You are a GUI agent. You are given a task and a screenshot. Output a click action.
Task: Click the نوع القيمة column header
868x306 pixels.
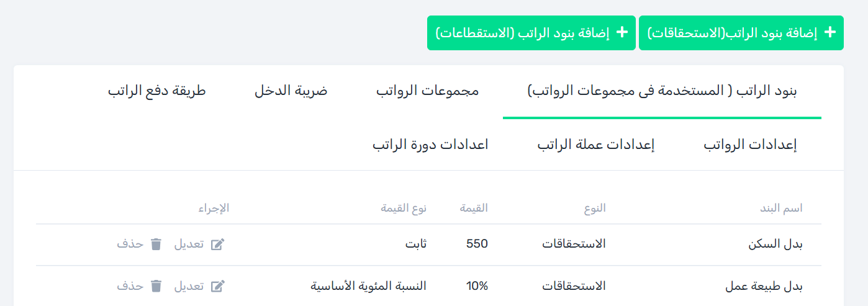tap(404, 209)
